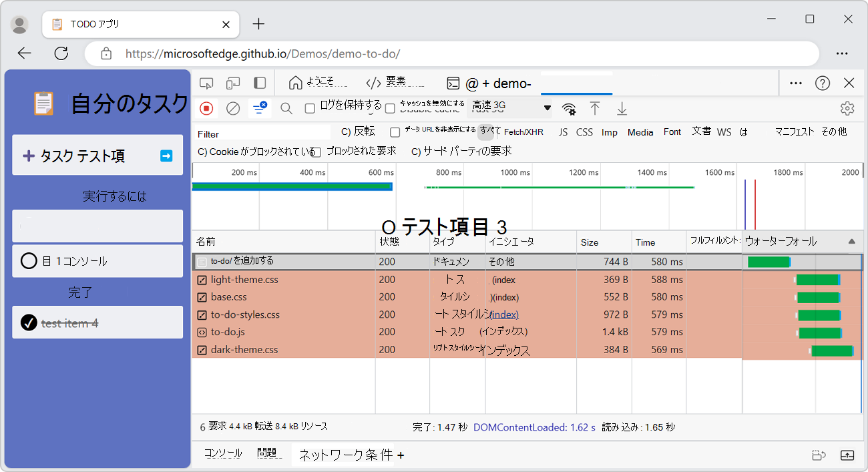Add a new drawer tool with plus
Image resolution: width=868 pixels, height=472 pixels.
401,455
